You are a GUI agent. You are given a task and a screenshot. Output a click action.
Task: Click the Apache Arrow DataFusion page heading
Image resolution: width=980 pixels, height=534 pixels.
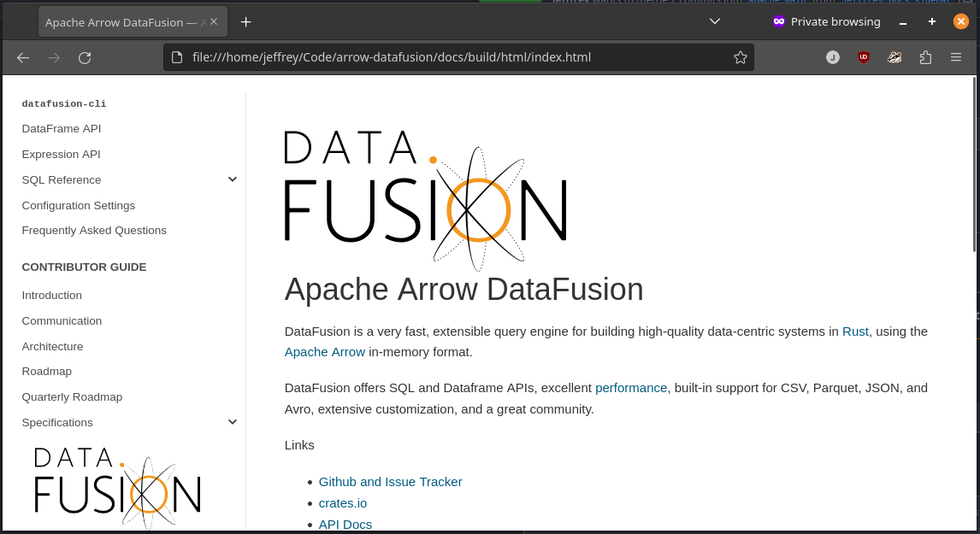[x=463, y=289]
